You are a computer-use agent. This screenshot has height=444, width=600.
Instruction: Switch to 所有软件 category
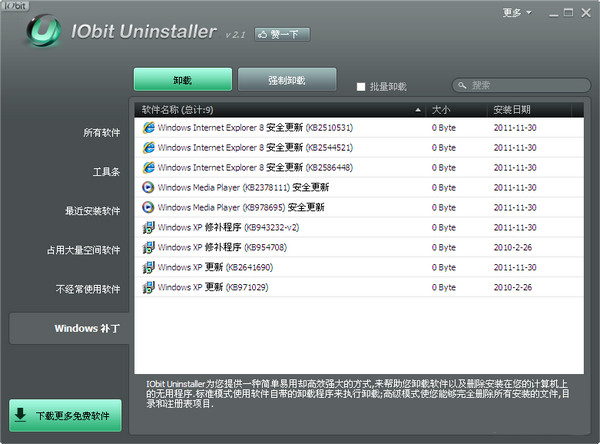click(101, 133)
